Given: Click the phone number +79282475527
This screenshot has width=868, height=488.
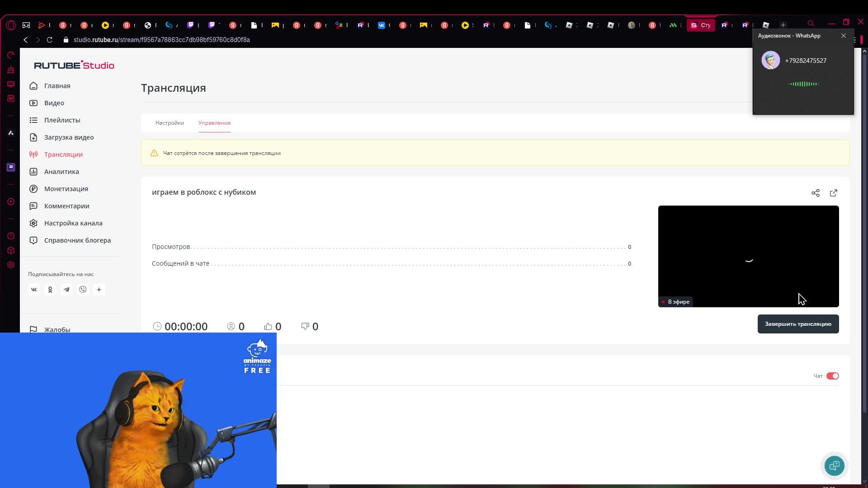Looking at the screenshot, I should [806, 61].
